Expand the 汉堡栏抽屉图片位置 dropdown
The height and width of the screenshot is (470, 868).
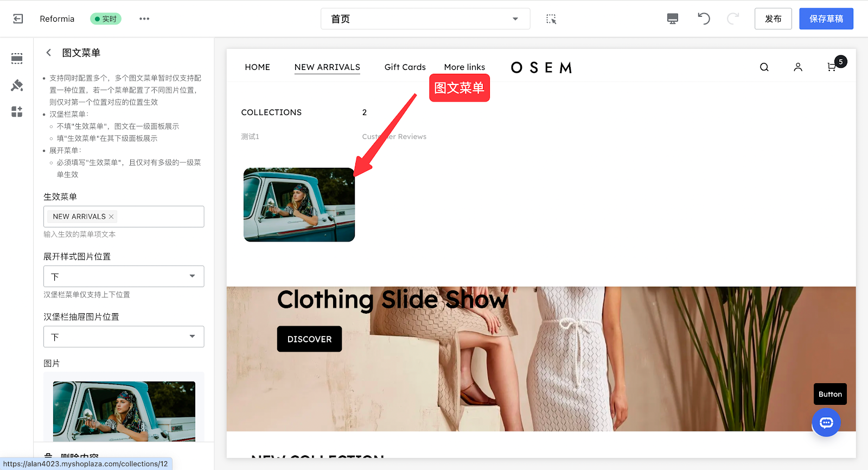[124, 336]
